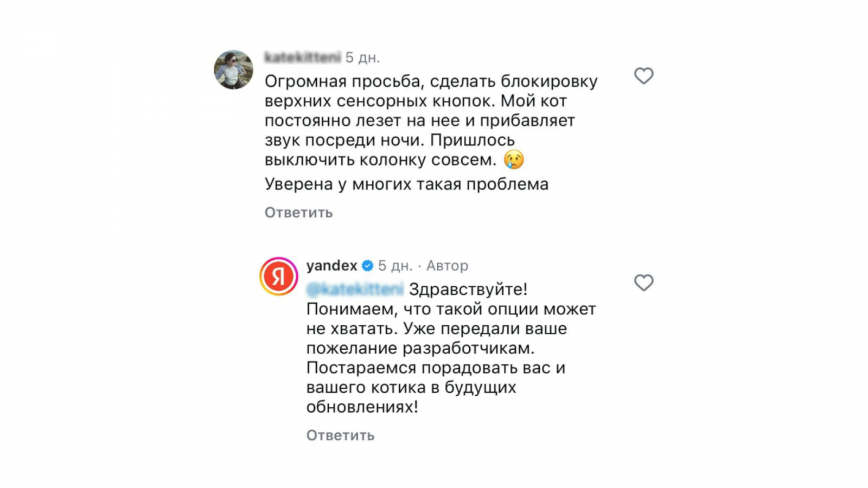Image resolution: width=868 pixels, height=488 pixels.
Task: Click the blurred @mention in the yandex reply
Action: [355, 290]
